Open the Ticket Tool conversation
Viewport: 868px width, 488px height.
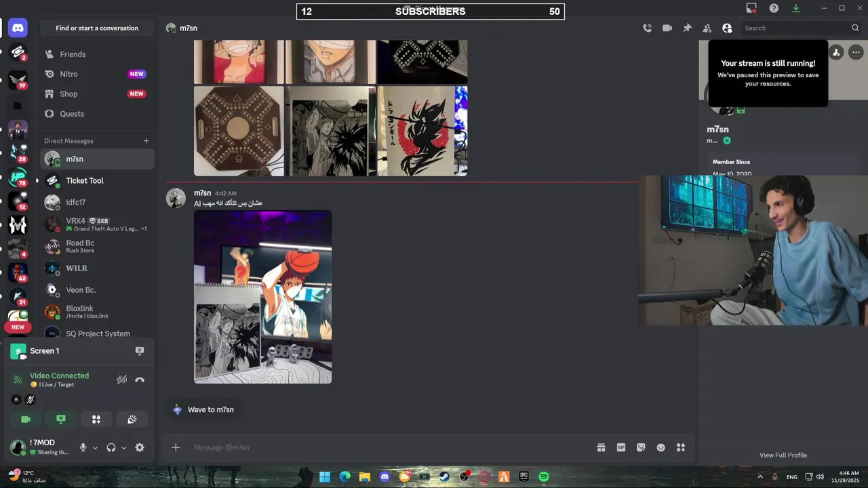(x=97, y=181)
